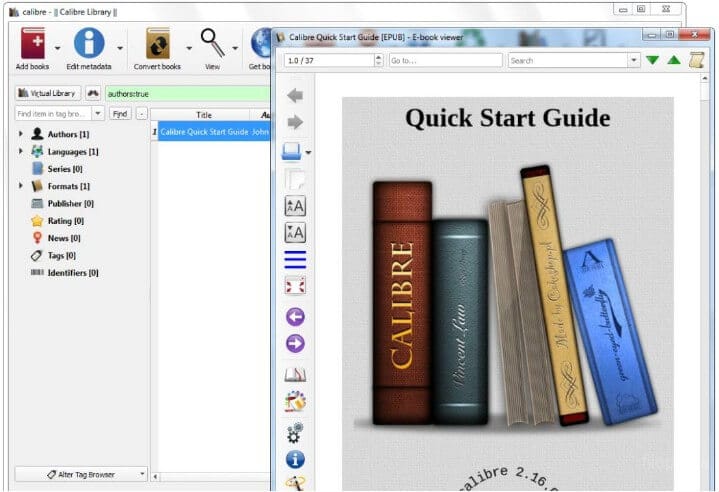The height and width of the screenshot is (492, 719).
Task: Open the Edit metadata dropdown arrow
Action: click(x=120, y=48)
